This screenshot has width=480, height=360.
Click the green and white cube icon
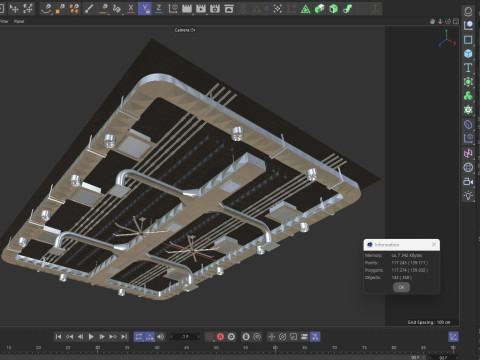pos(319,9)
